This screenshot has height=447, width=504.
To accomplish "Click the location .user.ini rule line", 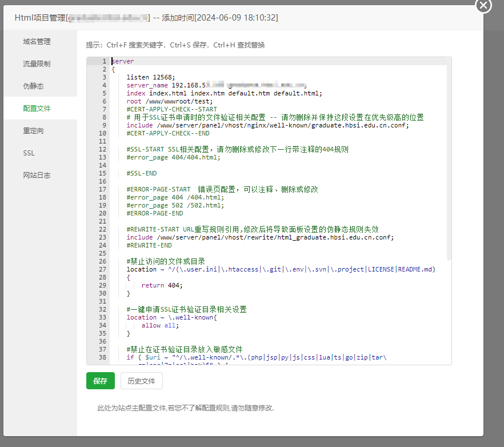I will tap(281, 269).
